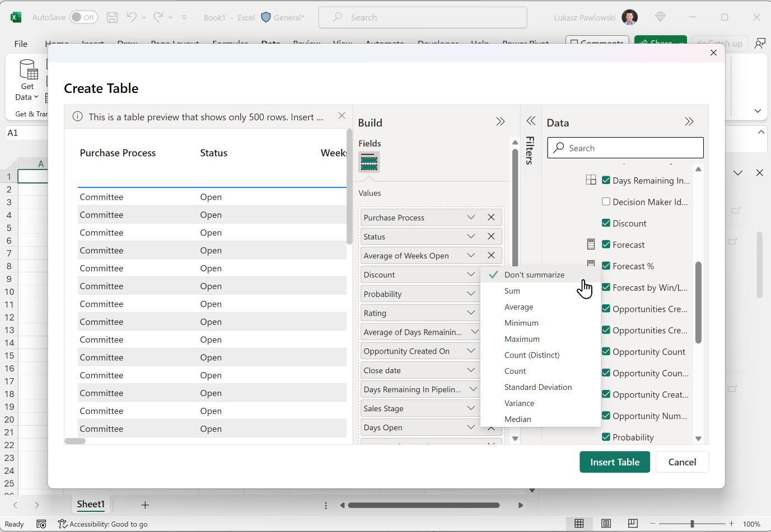Viewport: 771px width, 532px height.
Task: Click the Redo arrow icon
Action: [158, 17]
